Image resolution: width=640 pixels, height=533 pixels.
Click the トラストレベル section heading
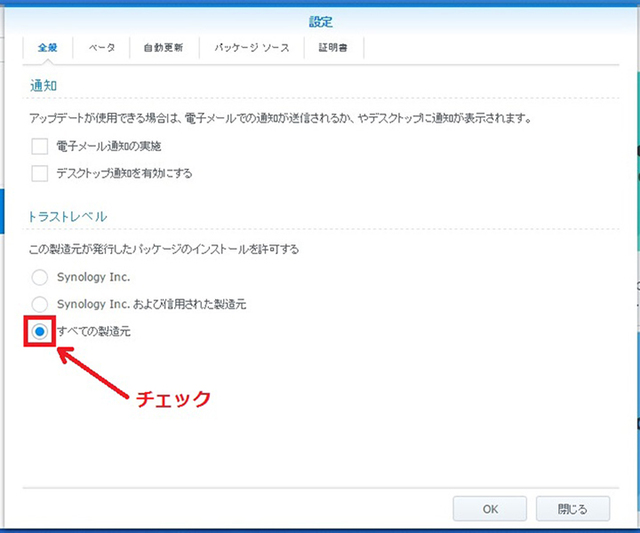pyautogui.click(x=68, y=216)
